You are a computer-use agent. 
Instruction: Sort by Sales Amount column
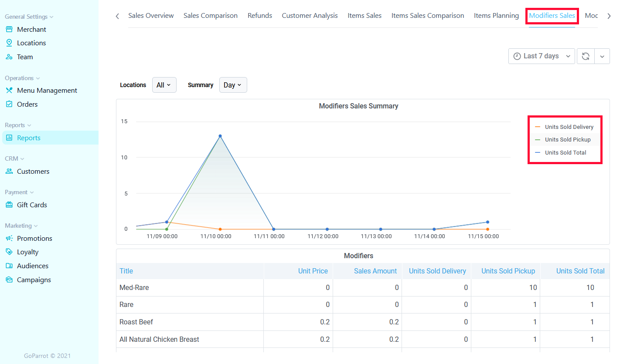pos(375,271)
